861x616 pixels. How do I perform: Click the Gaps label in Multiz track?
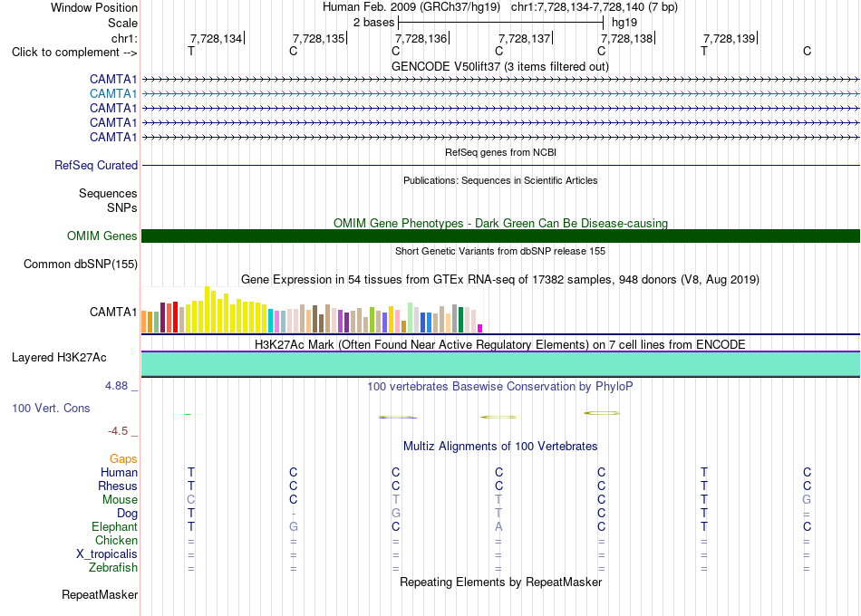(x=123, y=459)
